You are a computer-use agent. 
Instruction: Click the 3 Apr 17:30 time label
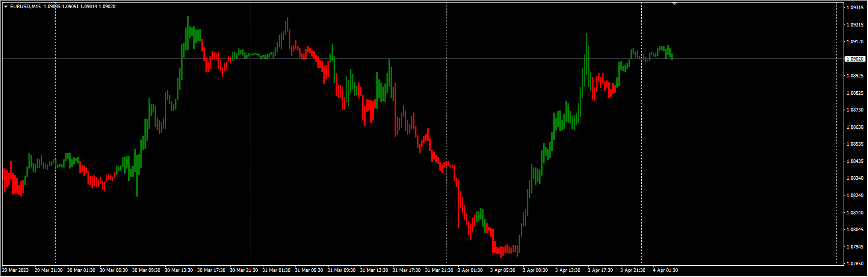(x=600, y=270)
